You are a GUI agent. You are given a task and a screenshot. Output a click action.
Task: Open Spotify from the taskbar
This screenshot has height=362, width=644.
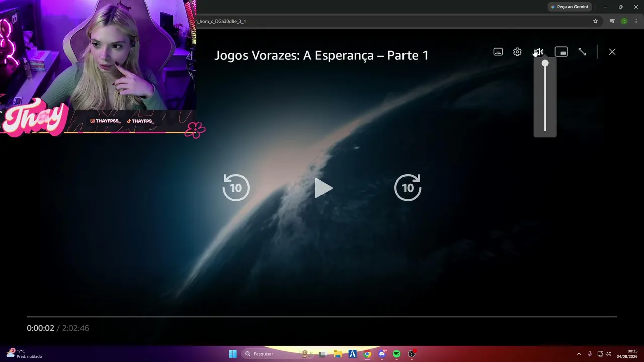pos(397,354)
